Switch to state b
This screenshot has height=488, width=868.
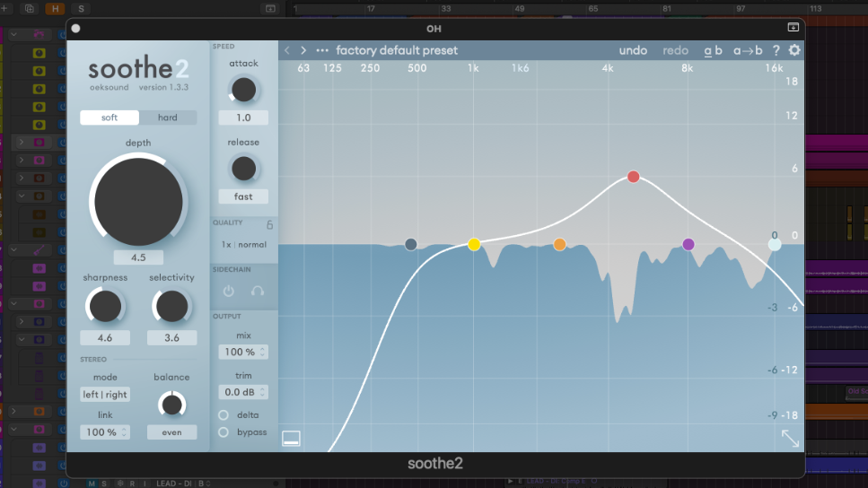click(x=718, y=50)
